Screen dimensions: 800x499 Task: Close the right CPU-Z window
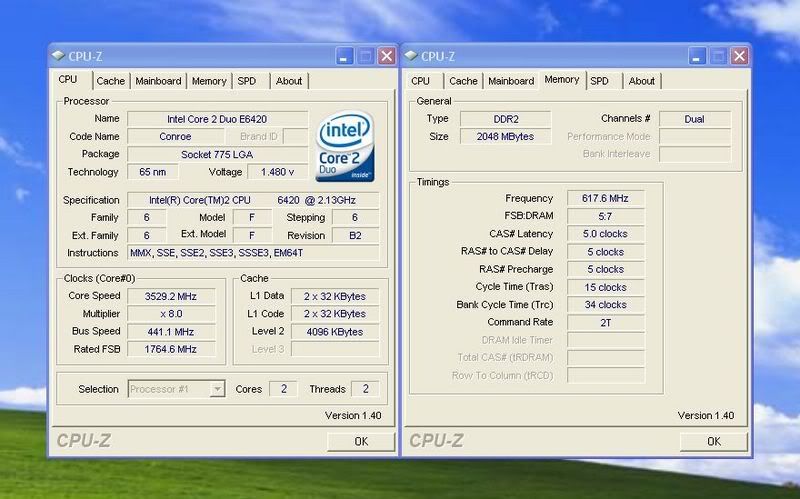pyautogui.click(x=739, y=56)
